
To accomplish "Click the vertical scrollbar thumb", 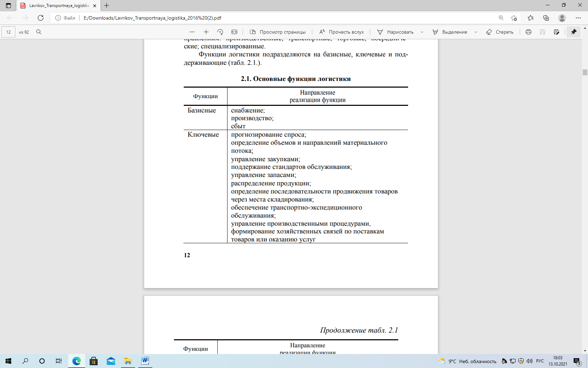I will 585,73.
